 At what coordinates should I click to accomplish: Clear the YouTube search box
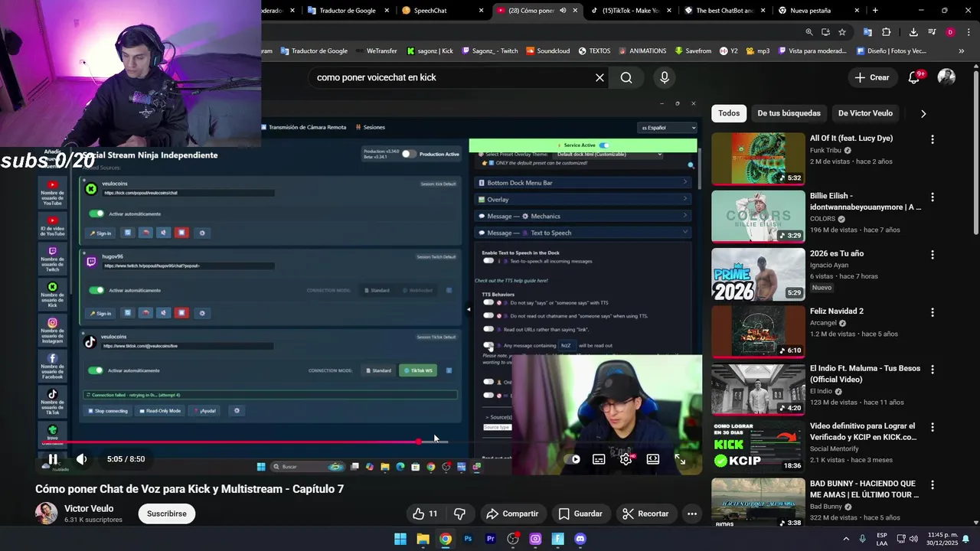pyautogui.click(x=599, y=77)
